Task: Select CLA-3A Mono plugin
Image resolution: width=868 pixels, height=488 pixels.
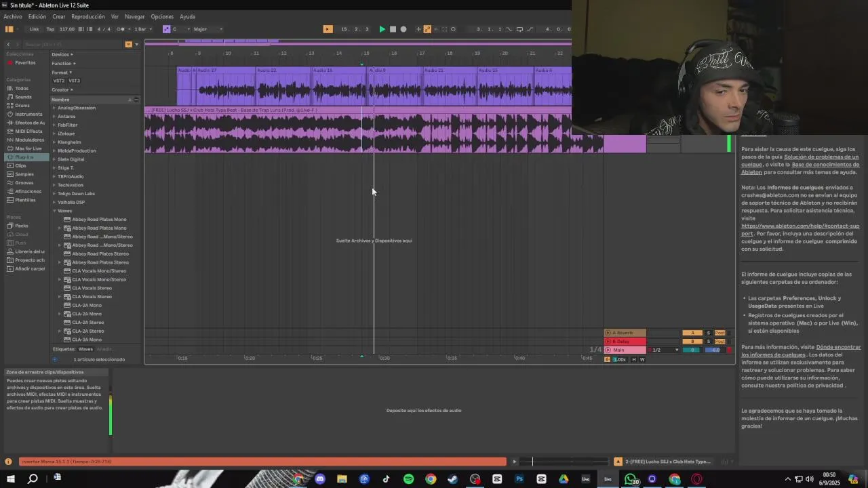Action: click(x=87, y=340)
